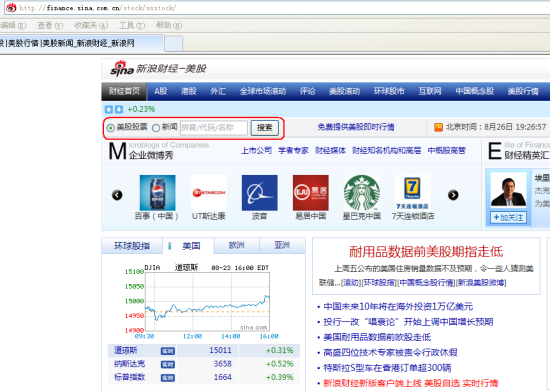550x392 pixels.
Task: Click the +加关注 follow button
Action: 508,218
